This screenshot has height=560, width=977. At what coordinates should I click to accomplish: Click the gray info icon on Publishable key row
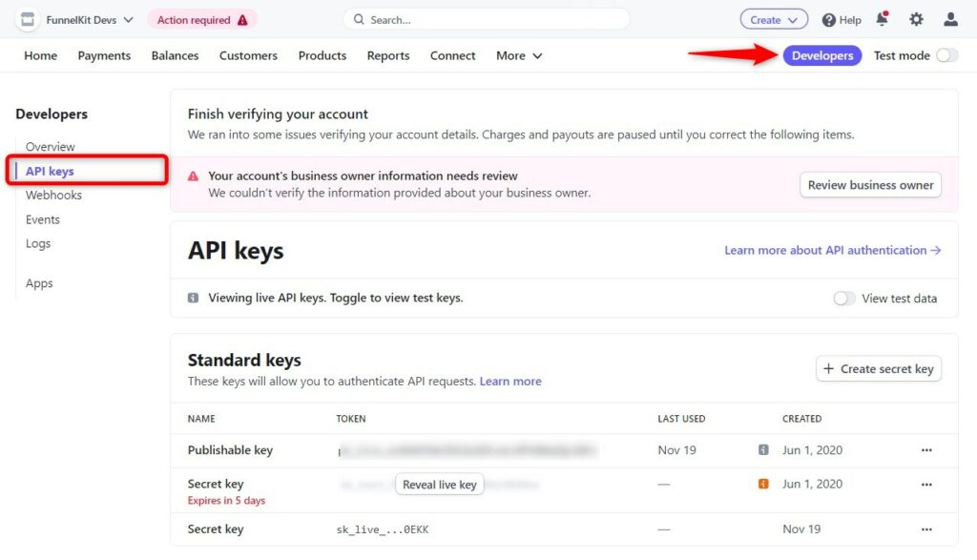[762, 449]
